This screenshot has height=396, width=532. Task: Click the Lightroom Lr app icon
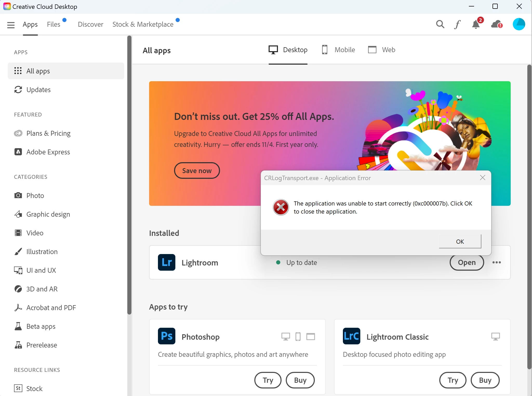click(x=167, y=262)
